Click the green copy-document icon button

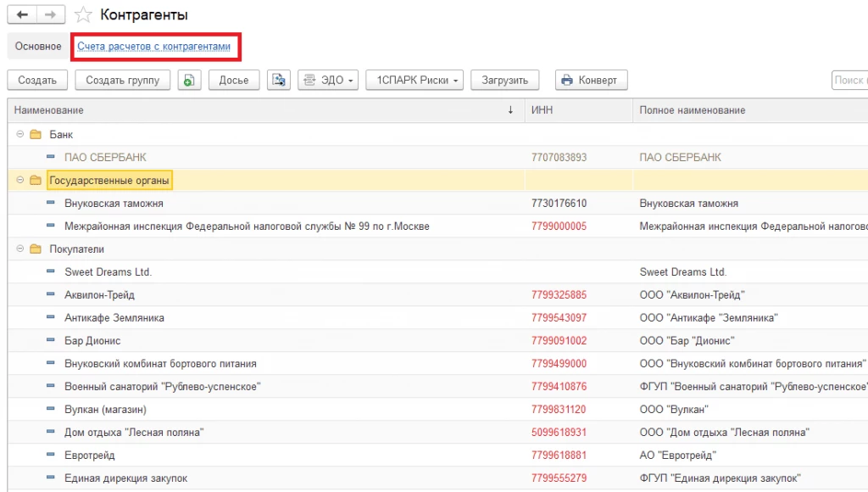click(189, 81)
